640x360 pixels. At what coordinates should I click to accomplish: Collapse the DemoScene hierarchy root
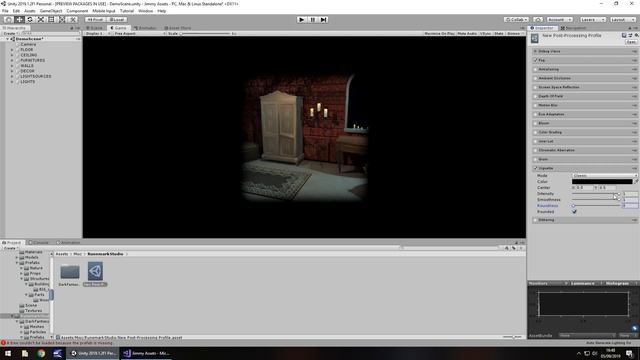[x=7, y=39]
